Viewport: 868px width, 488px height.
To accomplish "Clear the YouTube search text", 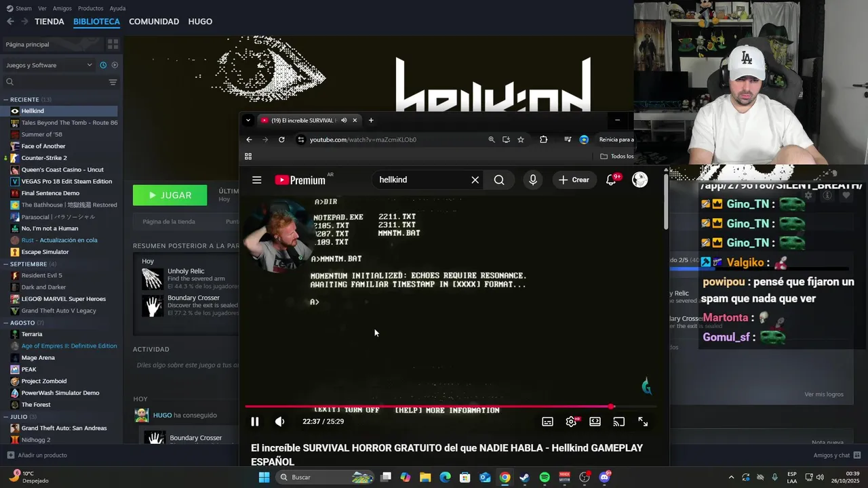I will click(x=475, y=180).
